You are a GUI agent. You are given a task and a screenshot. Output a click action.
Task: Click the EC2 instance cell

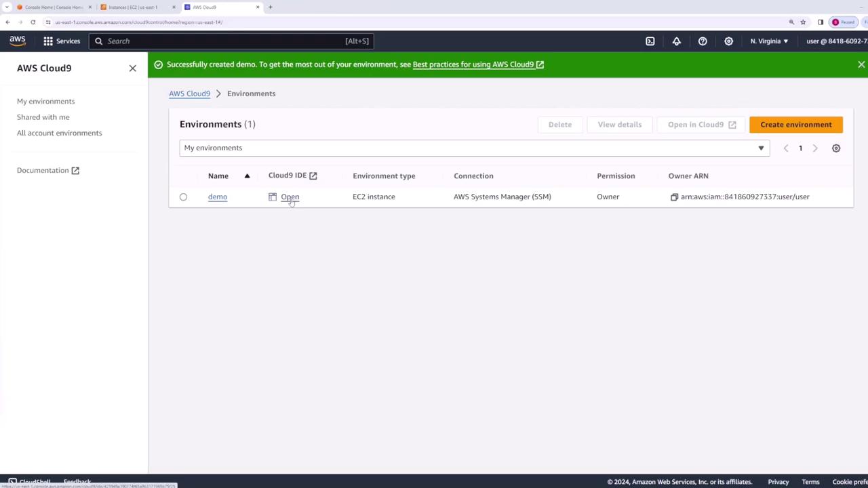click(374, 197)
